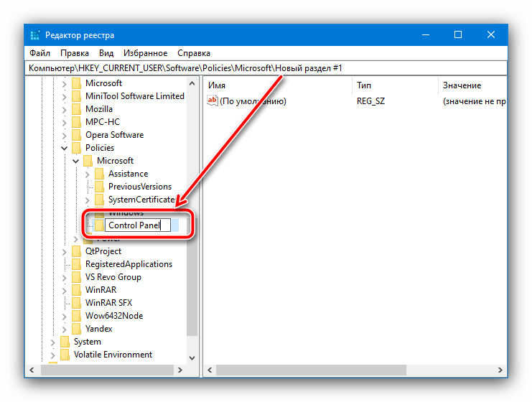532x402 pixels.
Task: Select the WinRAR SFX key
Action: click(108, 303)
